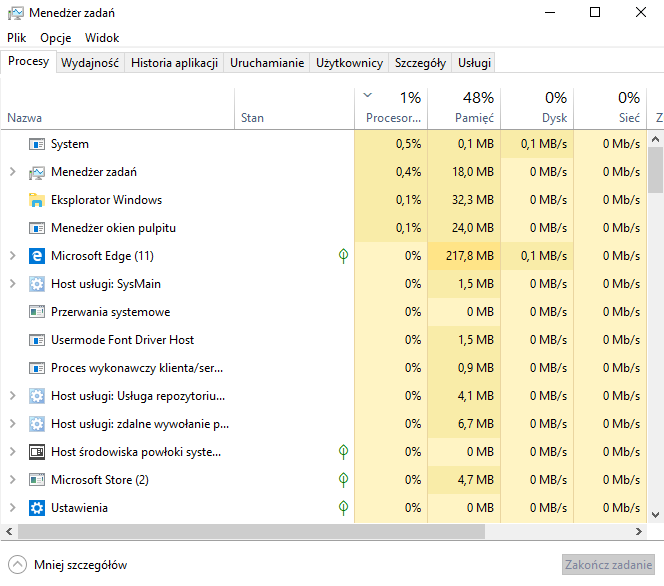664x586 pixels.
Task: Collapse details with the Mniej szczegółów arrow
Action: point(17,564)
